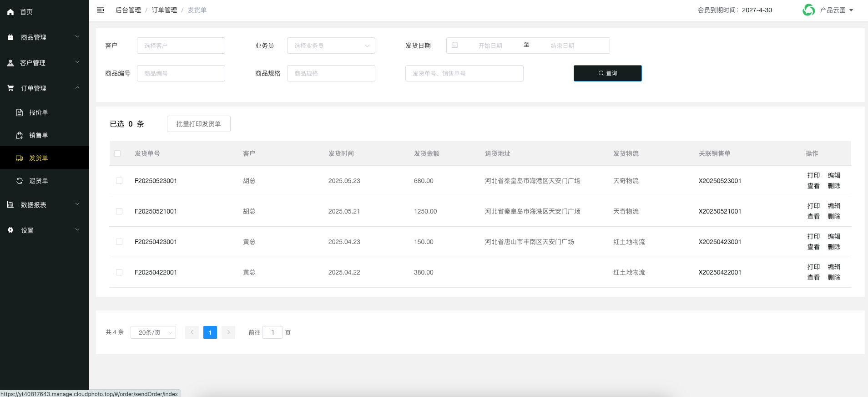The width and height of the screenshot is (868, 397).
Task: Check the row F20250422001
Action: [x=119, y=272]
